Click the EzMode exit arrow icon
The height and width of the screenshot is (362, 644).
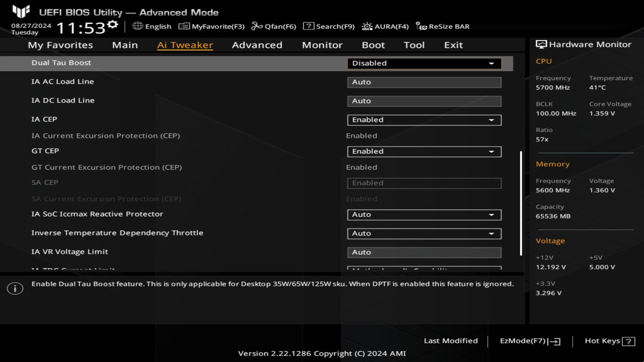pyautogui.click(x=554, y=341)
